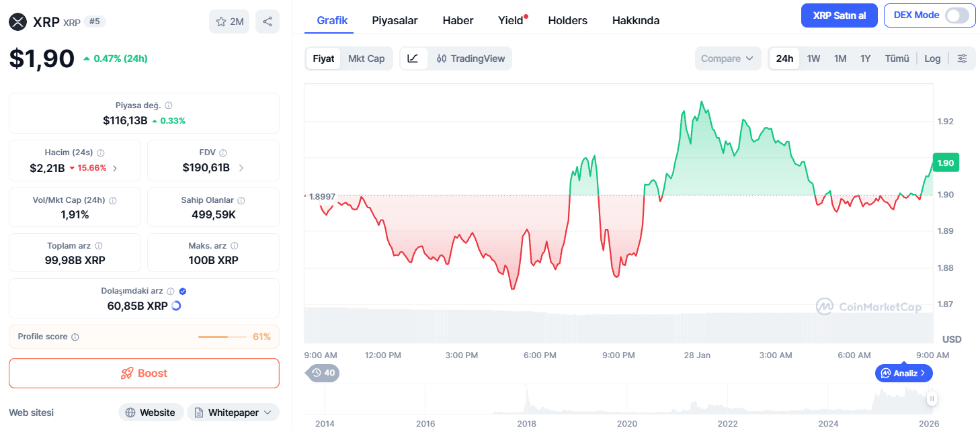980x430 pixels.
Task: Show info tooltip for Maks. arz
Action: coord(234,246)
